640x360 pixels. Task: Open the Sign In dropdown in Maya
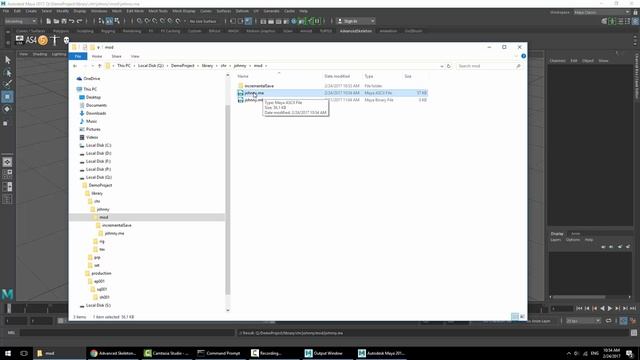pyautogui.click(x=356, y=21)
